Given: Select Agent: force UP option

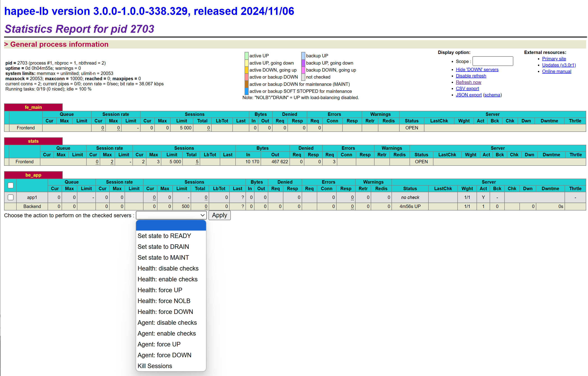Looking at the screenshot, I should tap(171, 344).
